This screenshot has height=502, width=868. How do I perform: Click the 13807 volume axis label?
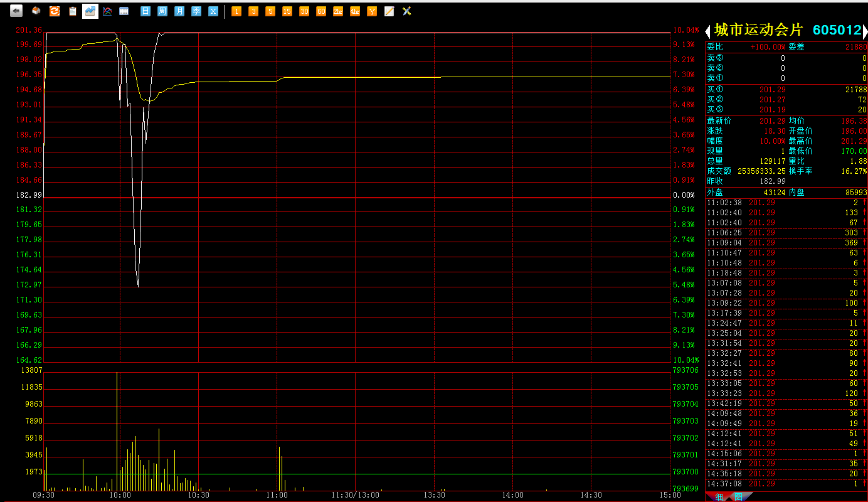pos(32,370)
